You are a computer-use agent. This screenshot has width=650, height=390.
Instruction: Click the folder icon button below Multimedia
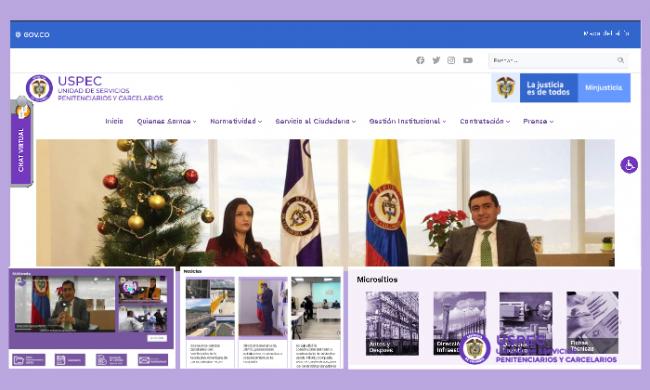point(29,360)
